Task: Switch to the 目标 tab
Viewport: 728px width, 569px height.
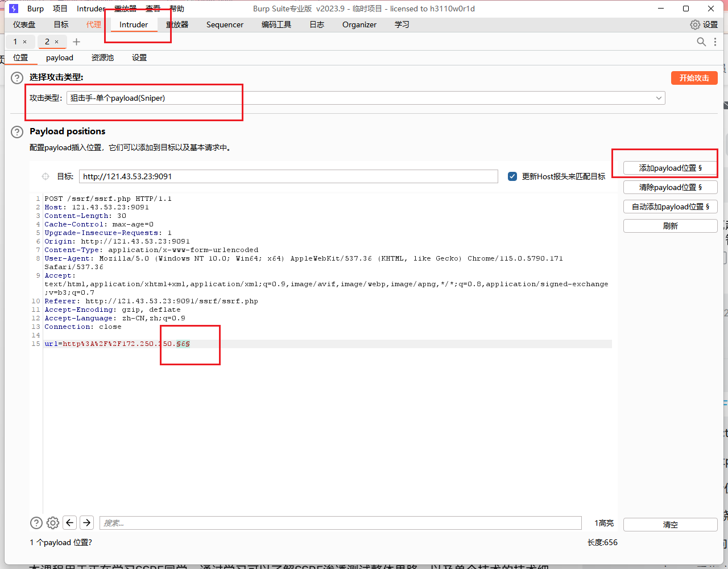Action: tap(61, 24)
